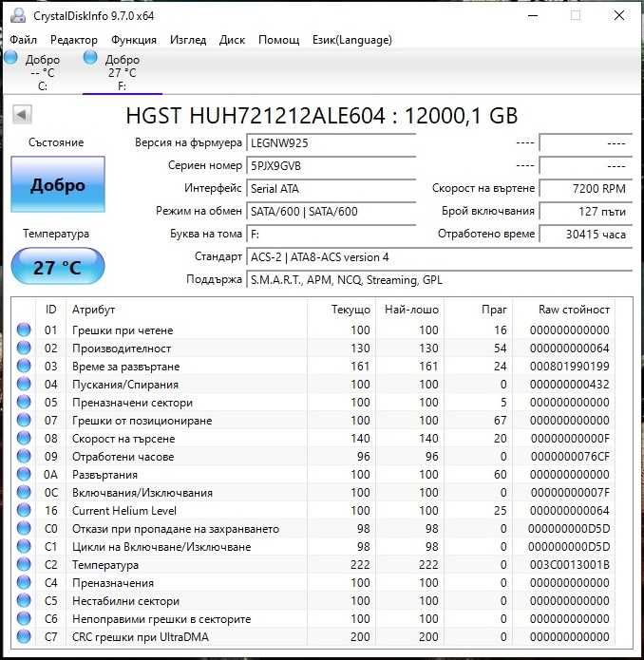Click the ACS-2 standard field
The width and height of the screenshot is (644, 660).
click(x=439, y=256)
